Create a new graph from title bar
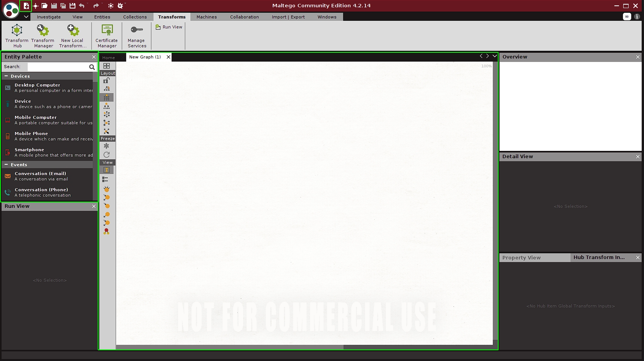644x361 pixels. coord(26,6)
